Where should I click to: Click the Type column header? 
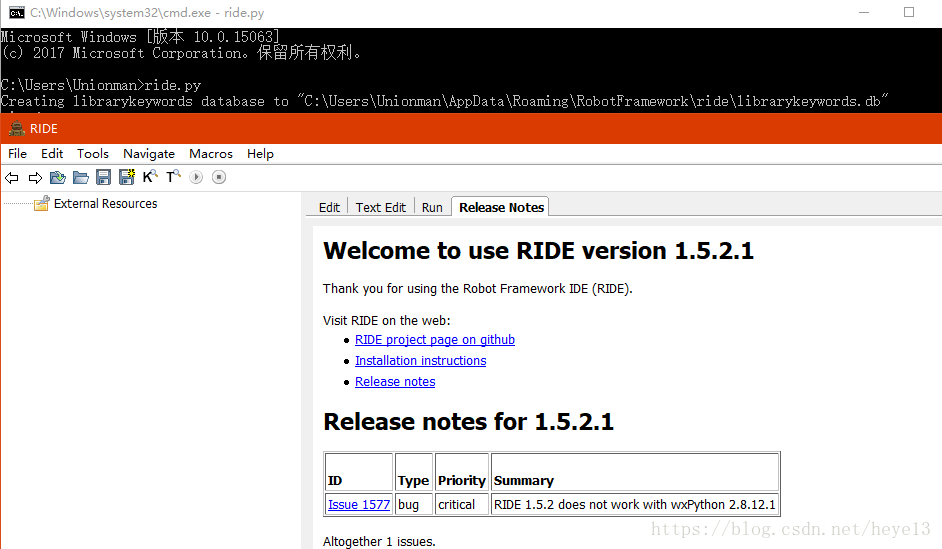pyautogui.click(x=414, y=473)
